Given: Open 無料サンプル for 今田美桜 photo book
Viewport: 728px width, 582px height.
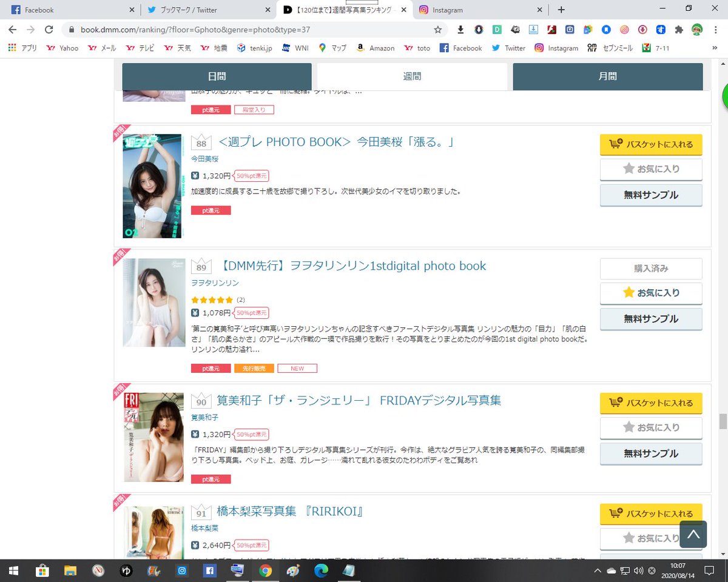Looking at the screenshot, I should [x=650, y=195].
